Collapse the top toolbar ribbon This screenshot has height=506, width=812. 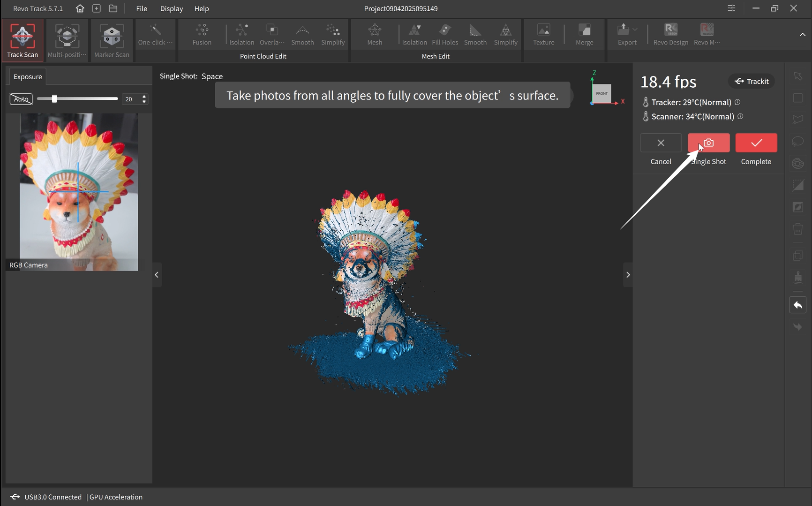(x=802, y=35)
